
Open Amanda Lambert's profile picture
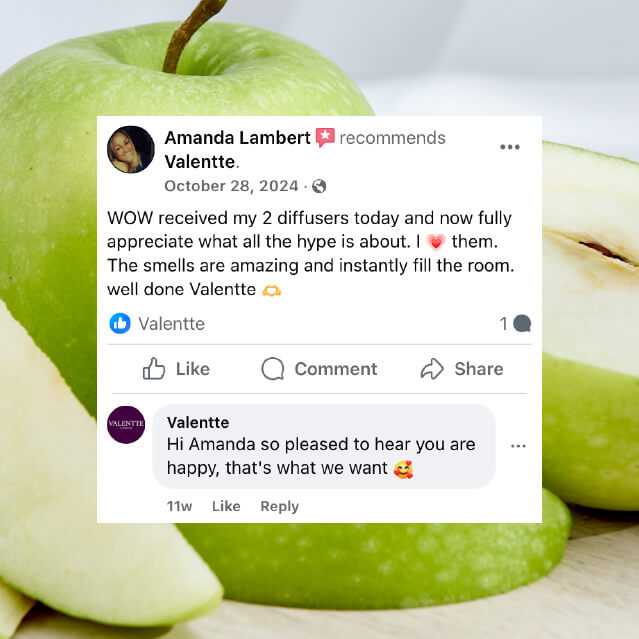point(131,150)
